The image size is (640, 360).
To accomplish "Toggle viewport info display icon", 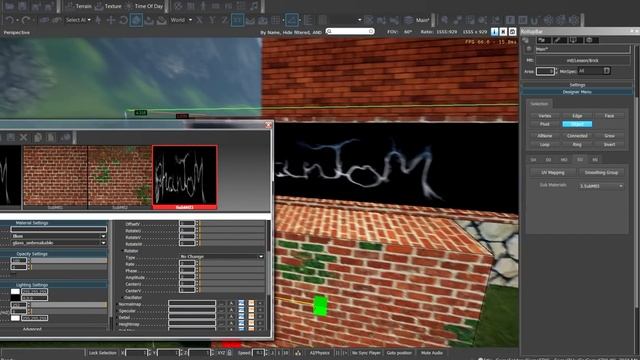I will tap(494, 31).
